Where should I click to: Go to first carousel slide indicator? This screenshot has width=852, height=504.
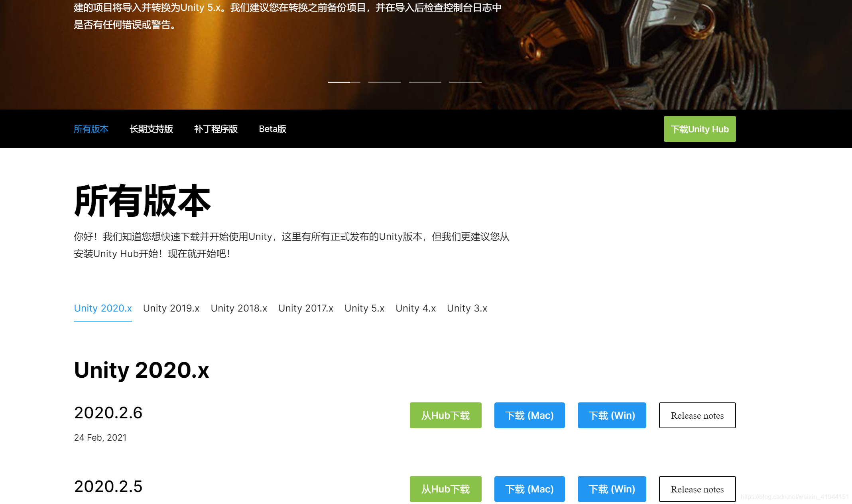point(344,82)
